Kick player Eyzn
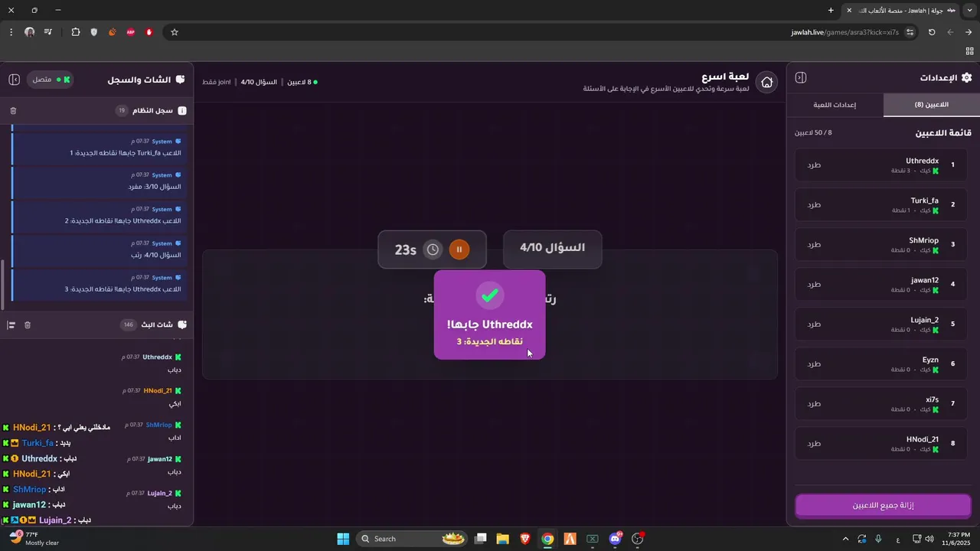 [x=814, y=364]
